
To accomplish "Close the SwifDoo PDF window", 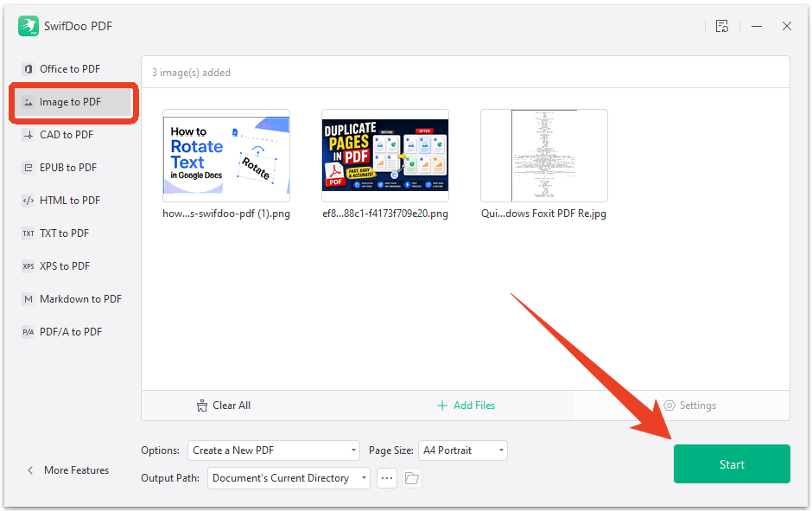I will (x=787, y=26).
